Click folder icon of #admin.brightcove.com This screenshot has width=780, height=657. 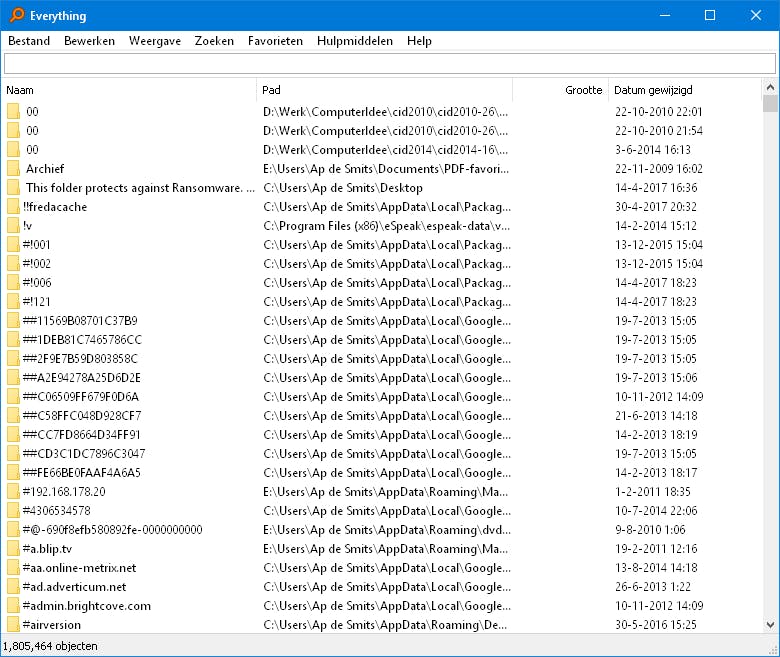[13, 605]
